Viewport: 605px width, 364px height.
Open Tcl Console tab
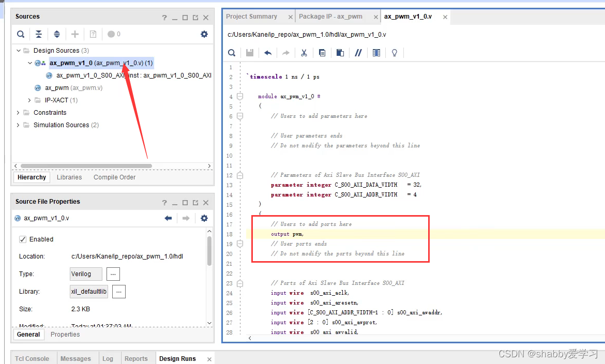click(32, 359)
